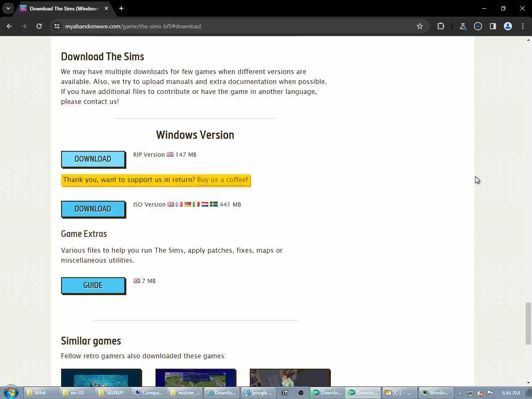This screenshot has width=532, height=399.
Task: Click the French flag beside ISO Version
Action: pyautogui.click(x=179, y=204)
